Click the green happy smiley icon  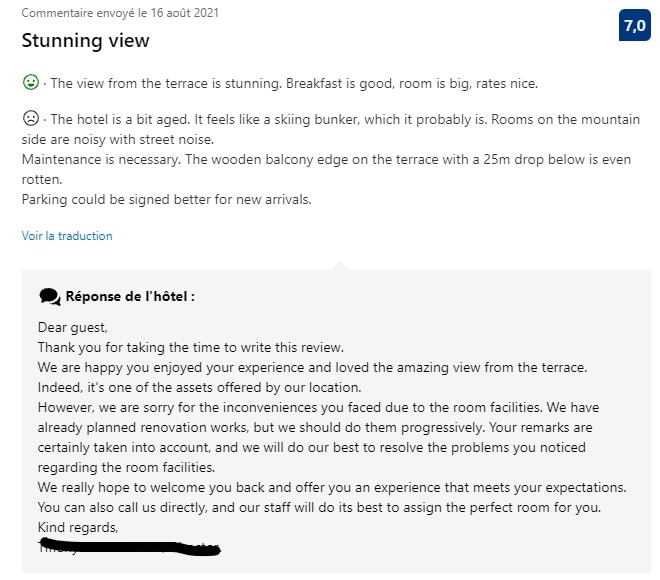click(x=30, y=82)
